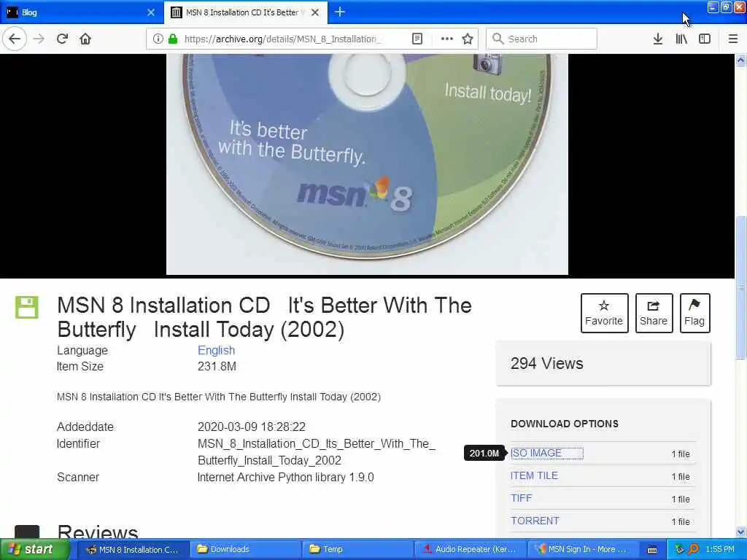The width and height of the screenshot is (747, 560).
Task: Open the Firefox library icon
Action: pos(681,39)
